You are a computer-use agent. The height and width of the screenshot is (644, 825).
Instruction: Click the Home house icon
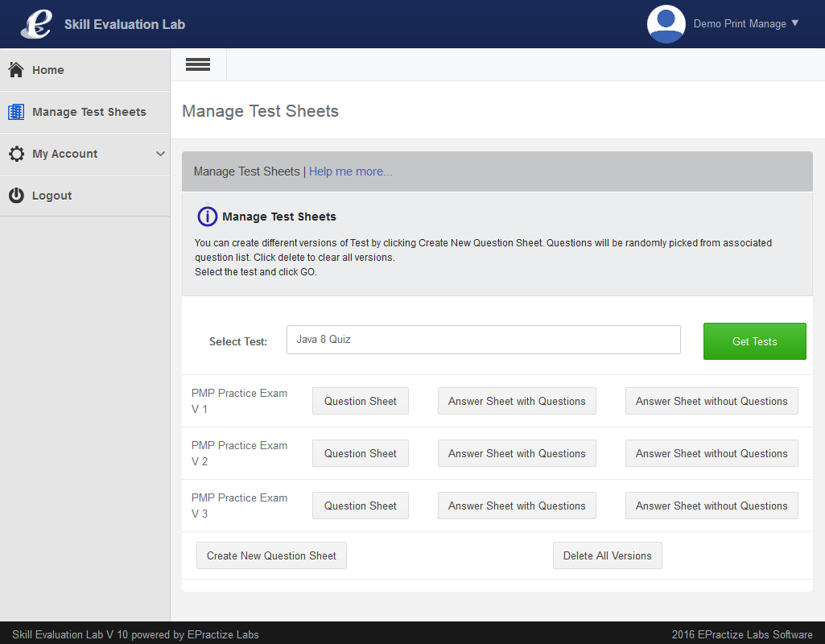pos(16,70)
